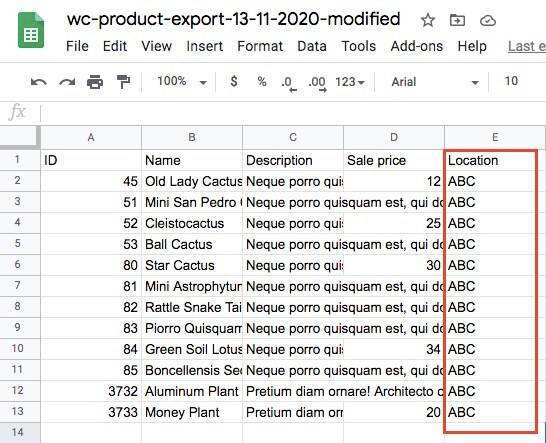
Task: Star the spreadsheet document
Action: [x=428, y=20]
